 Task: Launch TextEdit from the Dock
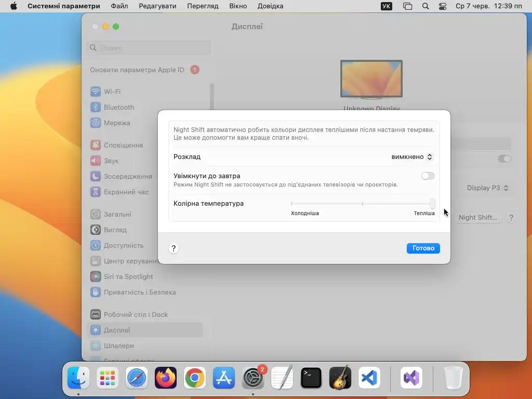(282, 378)
